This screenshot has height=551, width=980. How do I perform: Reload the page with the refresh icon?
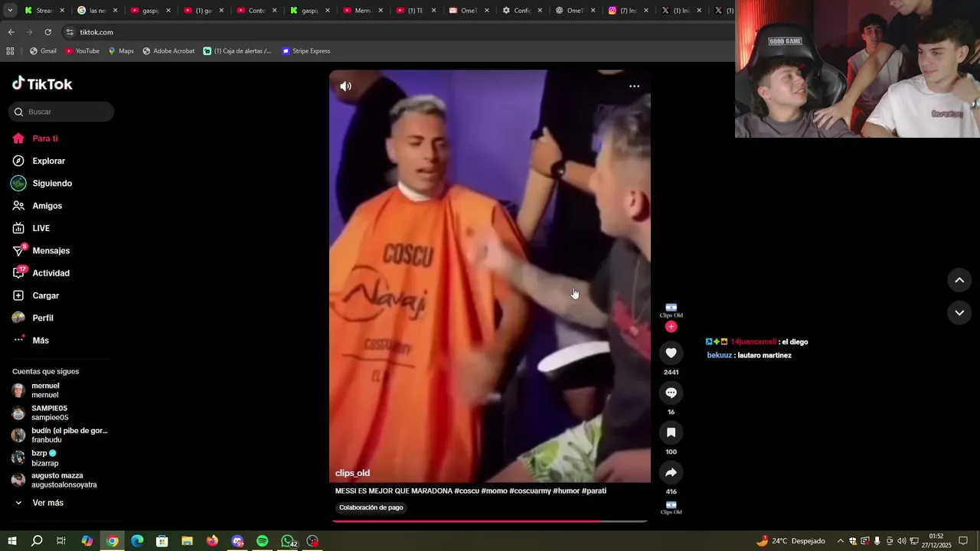(47, 32)
